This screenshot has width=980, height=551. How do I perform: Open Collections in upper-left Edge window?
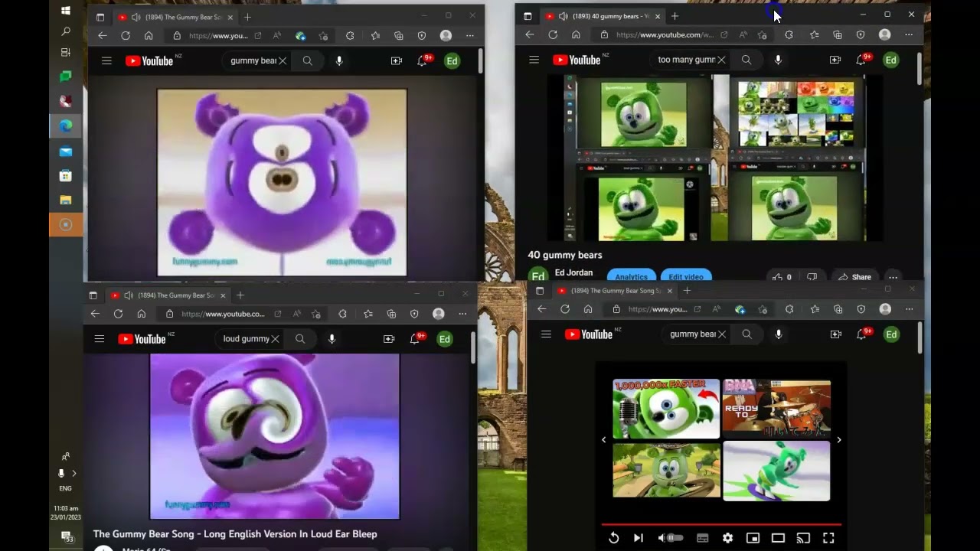click(398, 35)
